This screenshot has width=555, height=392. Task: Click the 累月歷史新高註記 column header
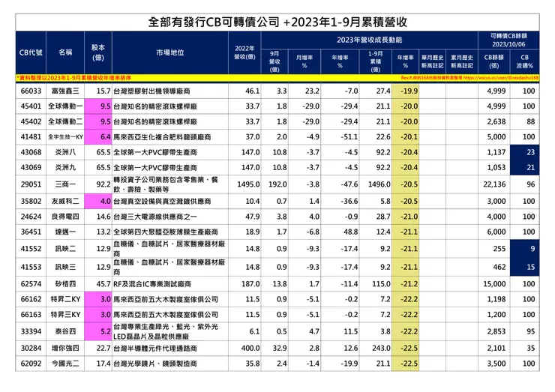[461, 61]
